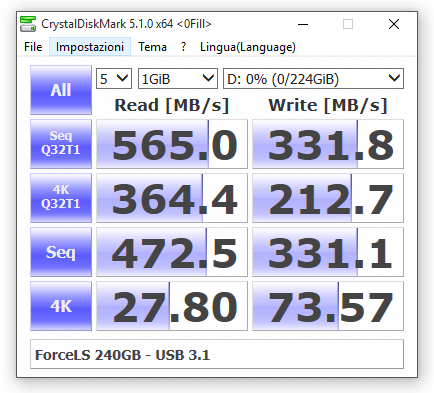Click the Seq write result 331.1

328,252
